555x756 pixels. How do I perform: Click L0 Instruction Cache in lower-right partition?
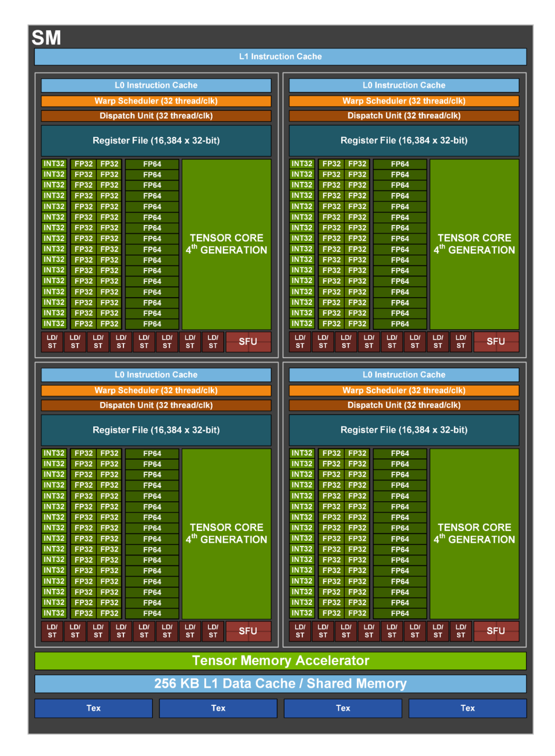(404, 375)
